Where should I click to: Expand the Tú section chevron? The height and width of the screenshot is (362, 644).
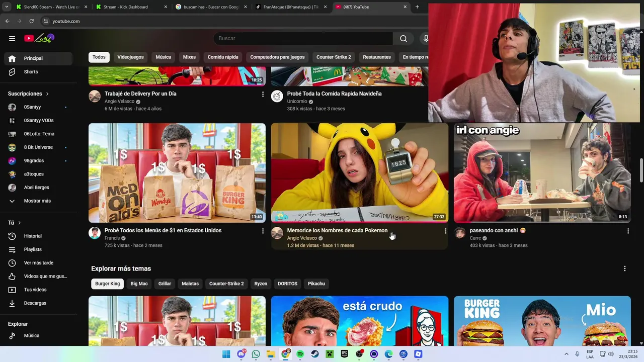click(x=20, y=223)
